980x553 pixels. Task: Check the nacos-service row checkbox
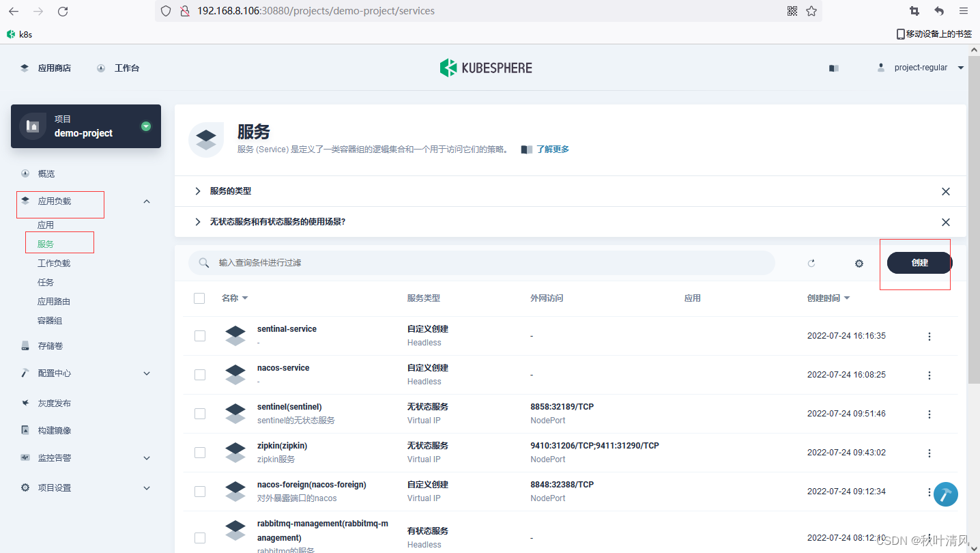tap(200, 375)
